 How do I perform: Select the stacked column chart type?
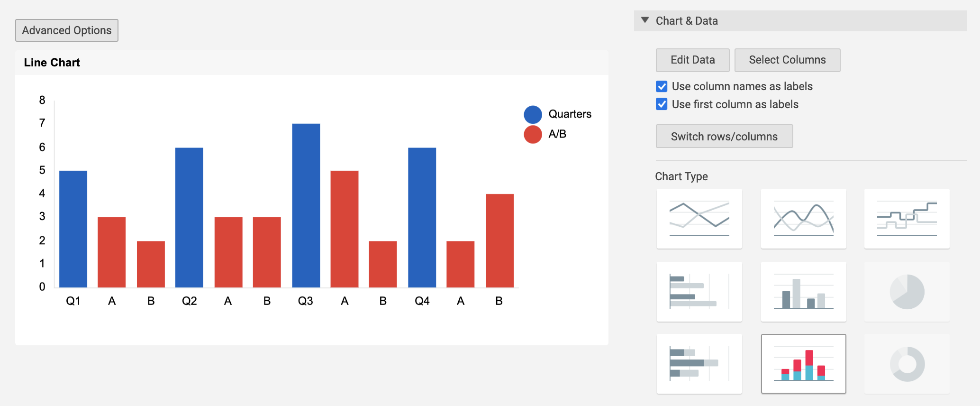pos(803,363)
